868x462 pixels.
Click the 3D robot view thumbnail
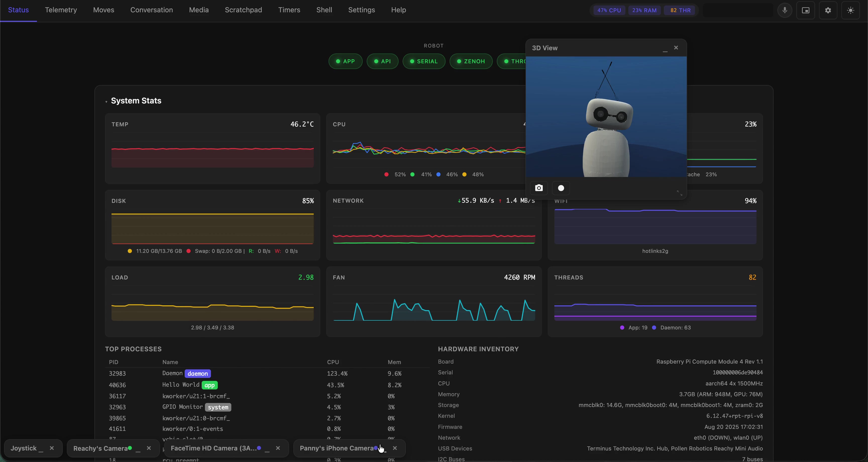click(606, 117)
